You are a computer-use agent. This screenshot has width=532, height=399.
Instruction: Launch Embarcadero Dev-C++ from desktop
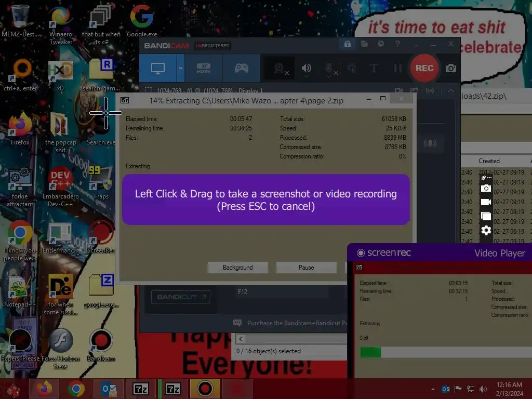tap(60, 187)
